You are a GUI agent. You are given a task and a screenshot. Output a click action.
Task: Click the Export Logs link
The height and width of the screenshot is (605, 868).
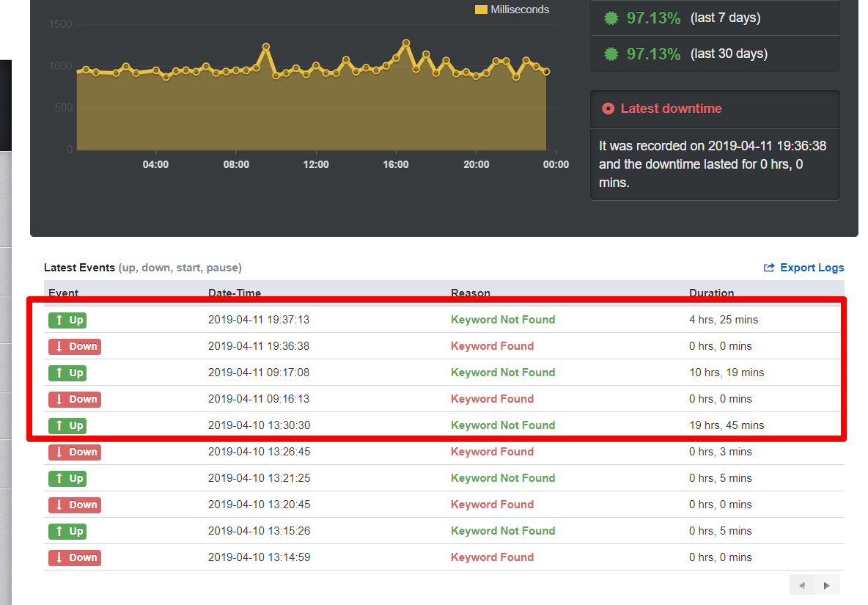click(812, 268)
